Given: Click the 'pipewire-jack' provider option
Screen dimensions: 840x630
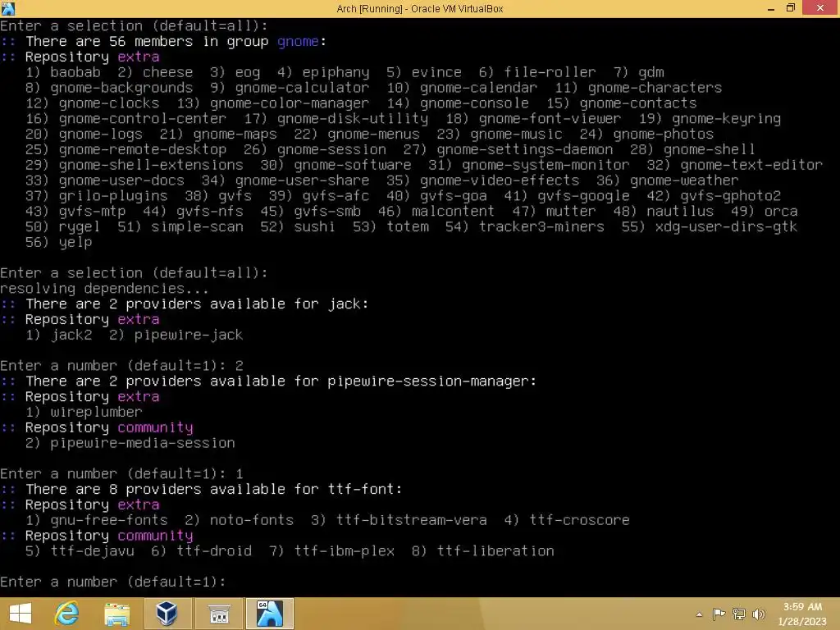Looking at the screenshot, I should [x=189, y=336].
